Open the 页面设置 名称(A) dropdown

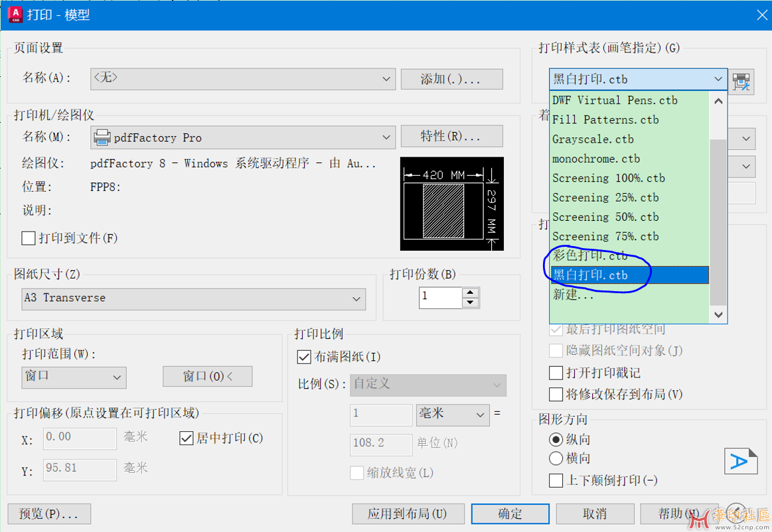(243, 79)
